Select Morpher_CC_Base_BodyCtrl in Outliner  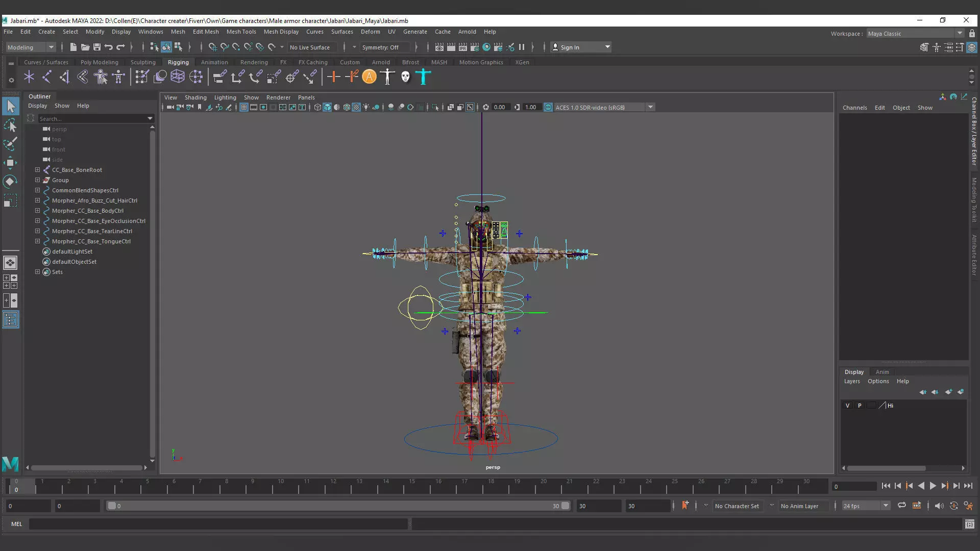pyautogui.click(x=87, y=211)
